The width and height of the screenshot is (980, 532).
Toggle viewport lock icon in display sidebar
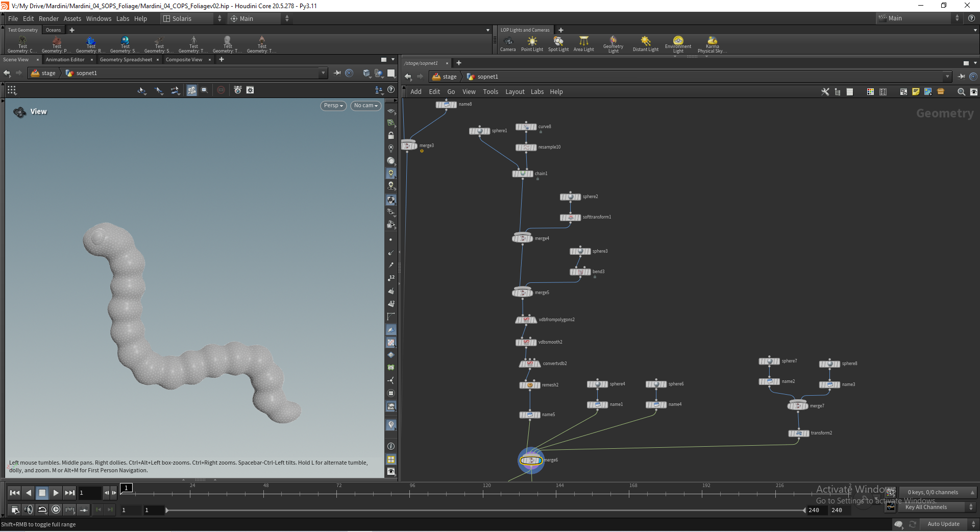click(x=391, y=135)
